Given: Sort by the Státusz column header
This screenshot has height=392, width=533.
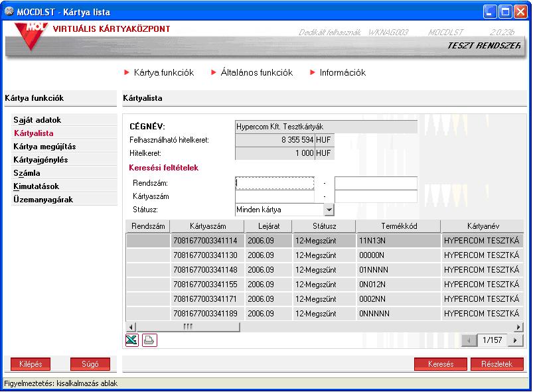Looking at the screenshot, I should click(325, 226).
